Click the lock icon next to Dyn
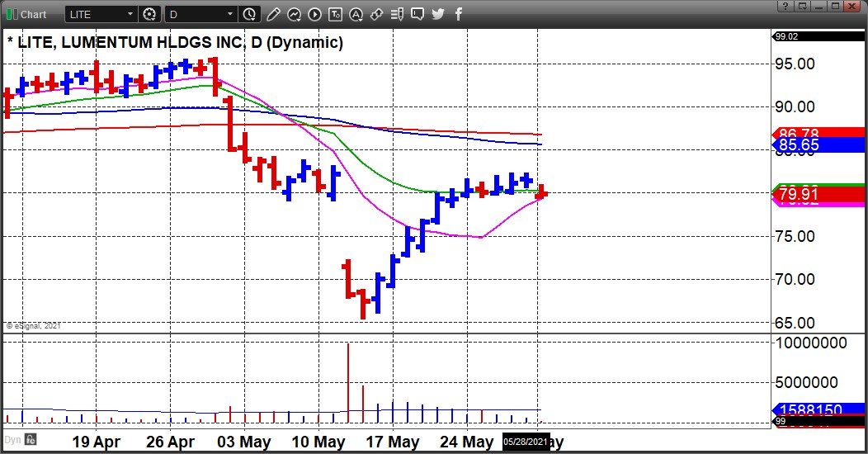The image size is (868, 454). [x=31, y=440]
